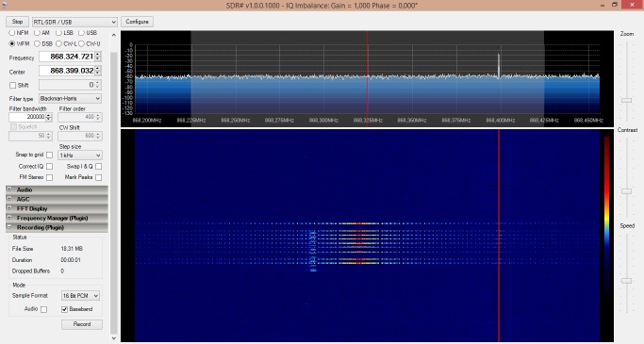Expand the AGC panel section
Viewport: 644px width, 344px height.
pos(57,199)
